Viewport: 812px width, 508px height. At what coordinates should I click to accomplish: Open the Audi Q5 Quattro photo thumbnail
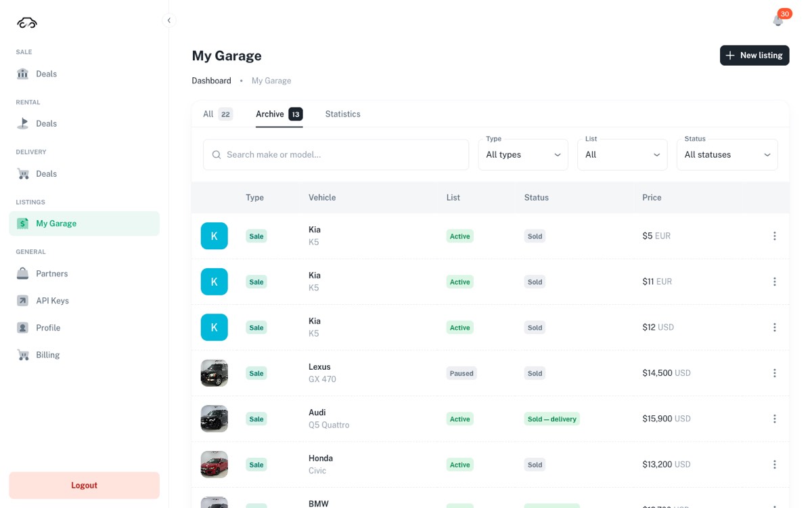(x=215, y=419)
